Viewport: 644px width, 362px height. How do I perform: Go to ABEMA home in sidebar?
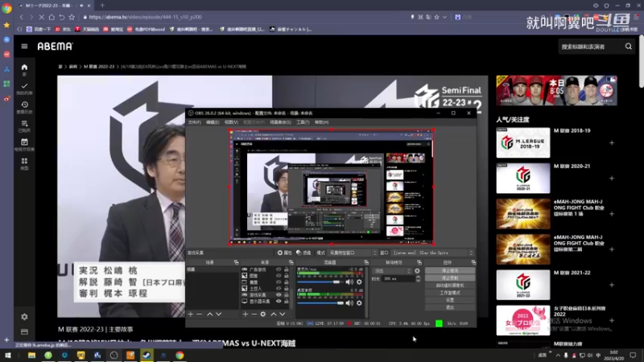tap(24, 69)
